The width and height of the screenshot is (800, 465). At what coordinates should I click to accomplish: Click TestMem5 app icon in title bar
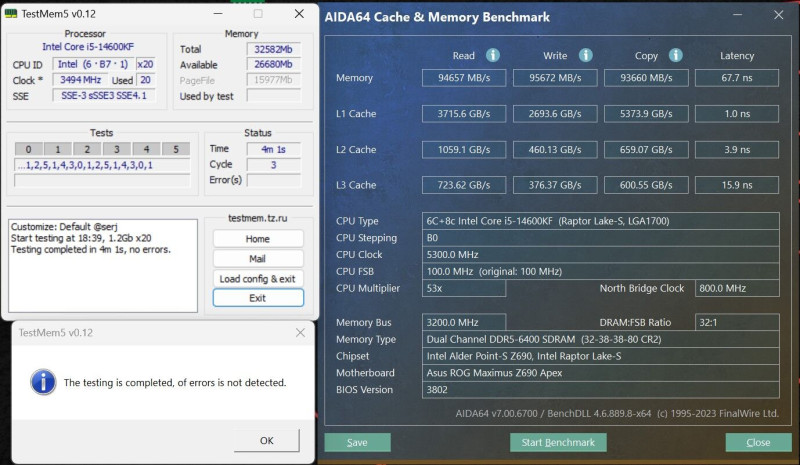(x=11, y=14)
